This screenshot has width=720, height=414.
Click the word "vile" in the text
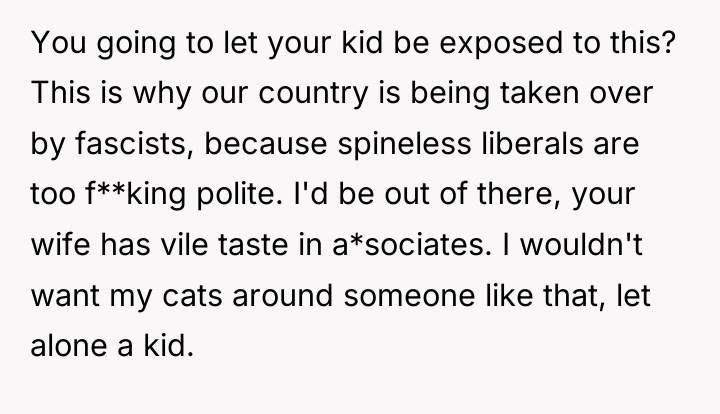click(184, 244)
